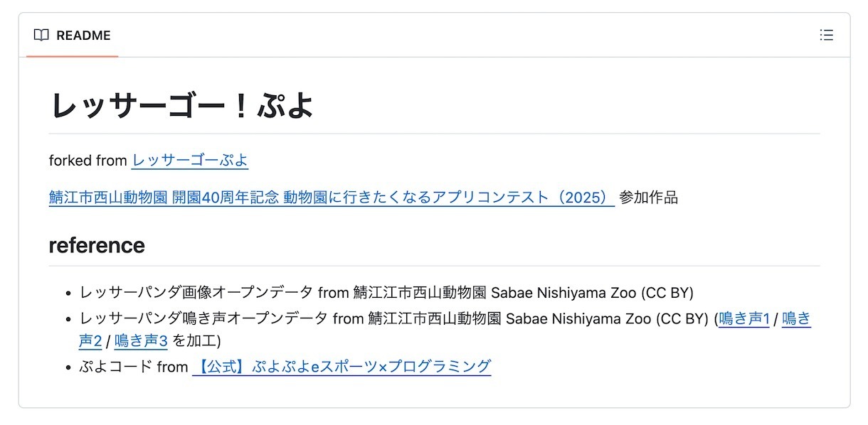Select the README tab label
The height and width of the screenshot is (425, 868).
(83, 36)
